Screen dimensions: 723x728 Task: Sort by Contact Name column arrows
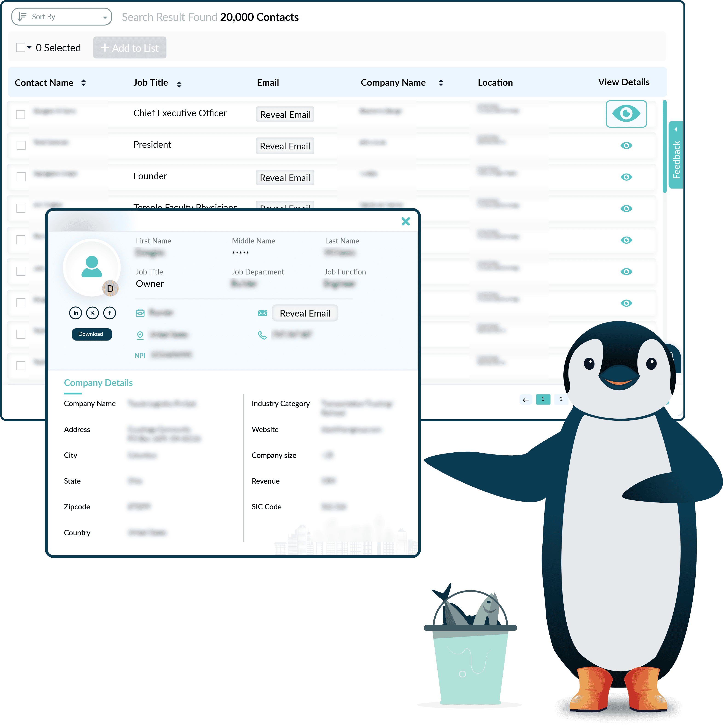click(x=83, y=83)
